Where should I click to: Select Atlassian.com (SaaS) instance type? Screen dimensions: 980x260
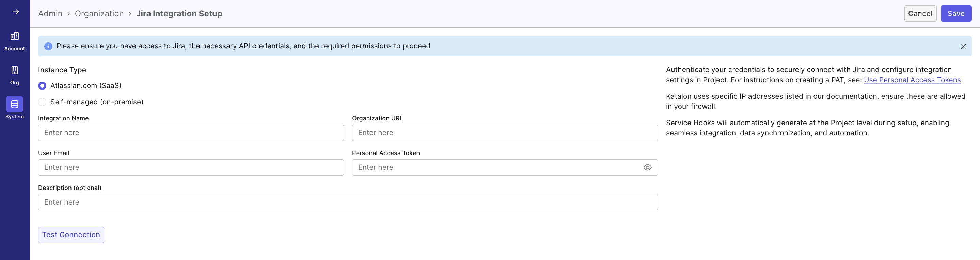pyautogui.click(x=42, y=86)
